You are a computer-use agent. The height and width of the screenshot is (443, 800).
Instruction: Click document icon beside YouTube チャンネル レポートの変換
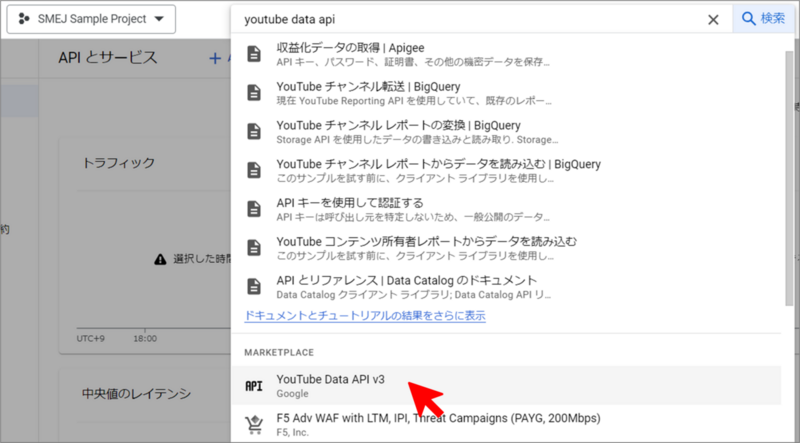(x=254, y=131)
